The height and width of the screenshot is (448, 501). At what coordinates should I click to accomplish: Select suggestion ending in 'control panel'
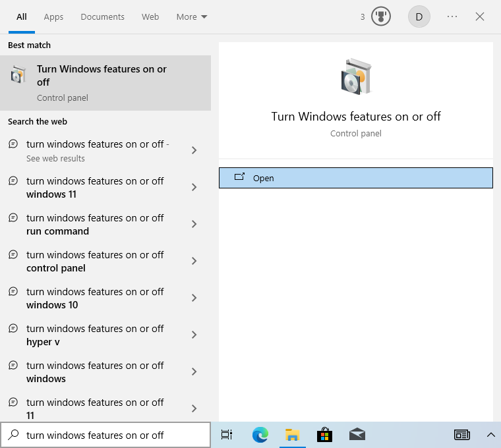(105, 261)
